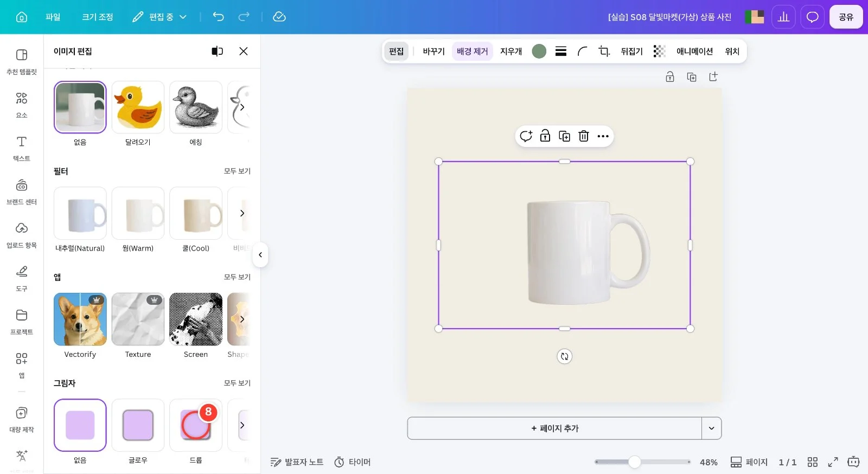Open the 브랜드 센터 sidebar panel

point(22,191)
